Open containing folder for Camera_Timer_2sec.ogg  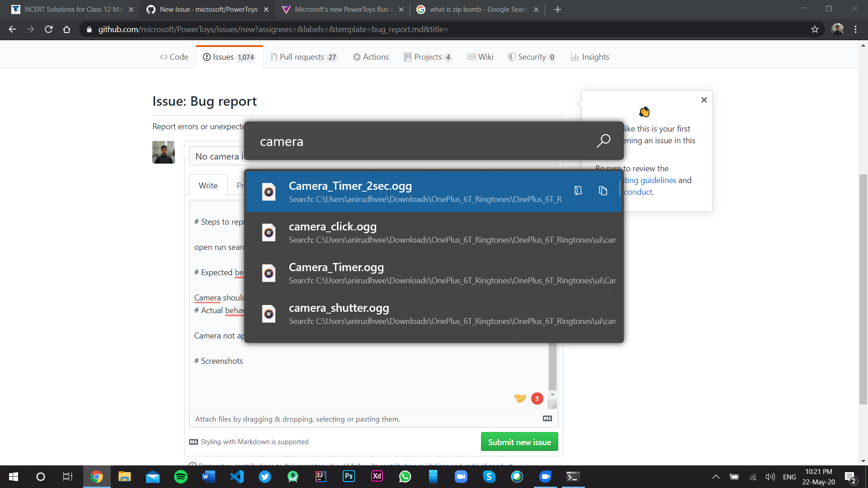[578, 191]
